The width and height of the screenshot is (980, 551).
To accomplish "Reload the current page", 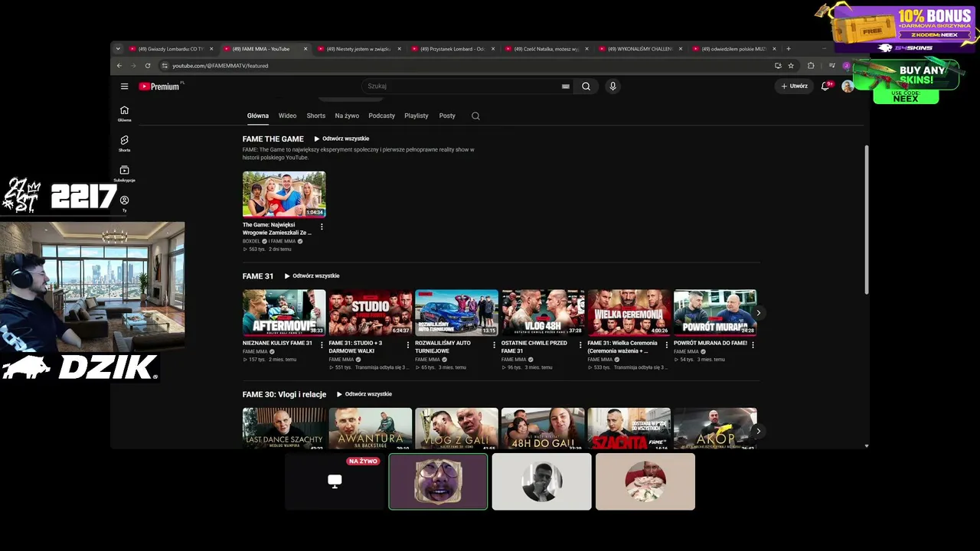I will pyautogui.click(x=148, y=66).
